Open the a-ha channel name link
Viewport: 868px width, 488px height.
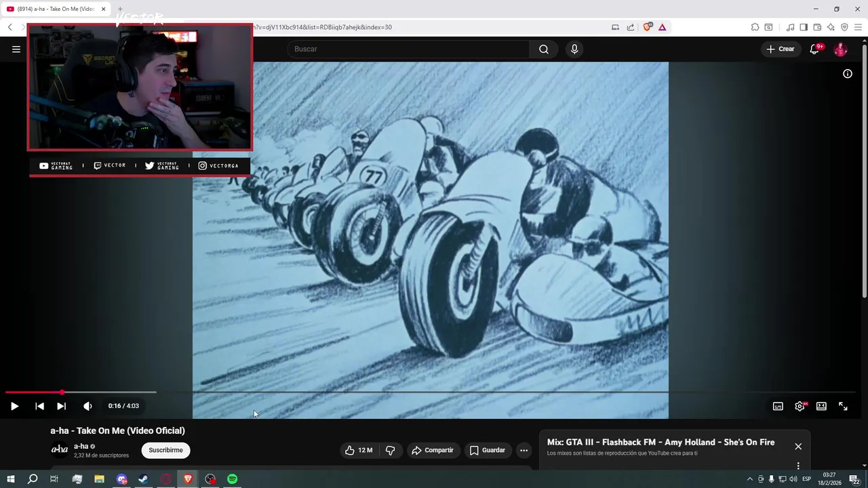[x=81, y=446]
